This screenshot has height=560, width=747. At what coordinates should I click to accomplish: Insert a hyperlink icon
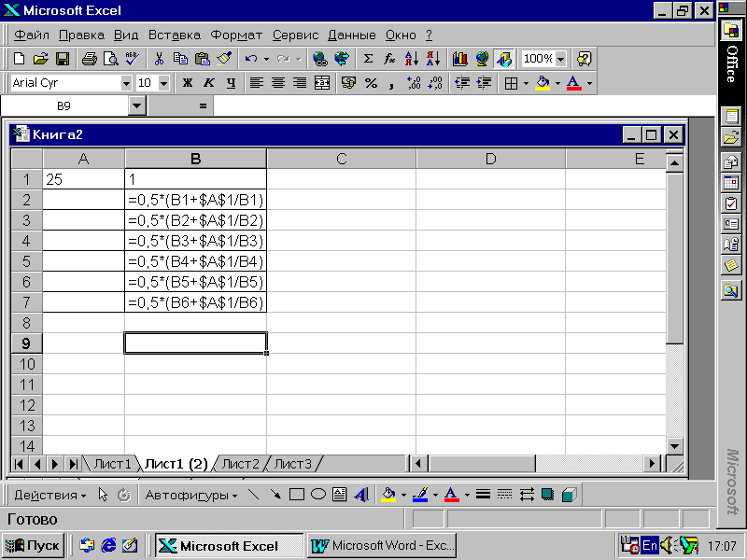click(x=320, y=59)
